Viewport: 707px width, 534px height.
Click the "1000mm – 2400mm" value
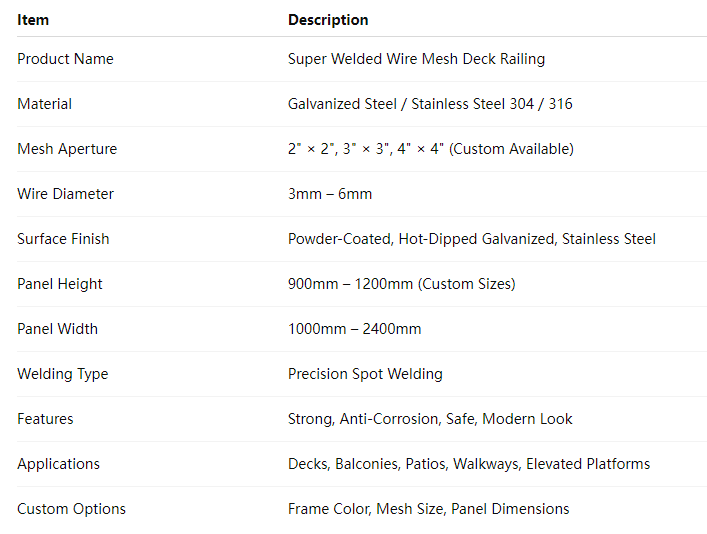coord(354,329)
